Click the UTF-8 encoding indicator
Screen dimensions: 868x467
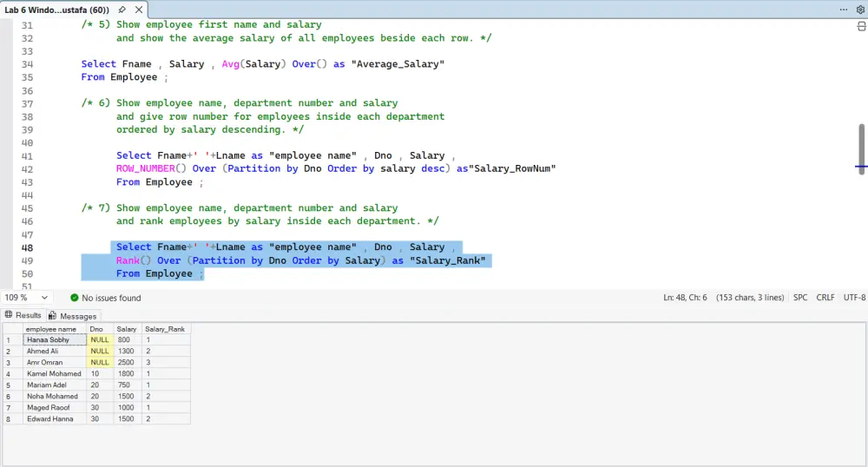(854, 298)
